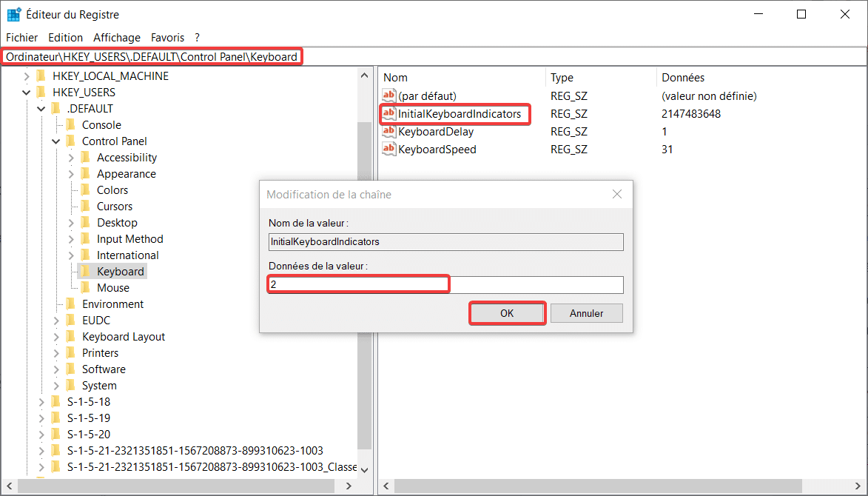Image resolution: width=868 pixels, height=496 pixels.
Task: Open the Fichier menu
Action: click(21, 37)
